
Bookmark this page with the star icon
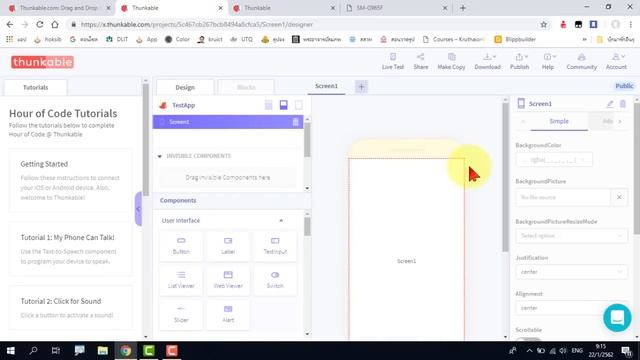click(x=543, y=24)
